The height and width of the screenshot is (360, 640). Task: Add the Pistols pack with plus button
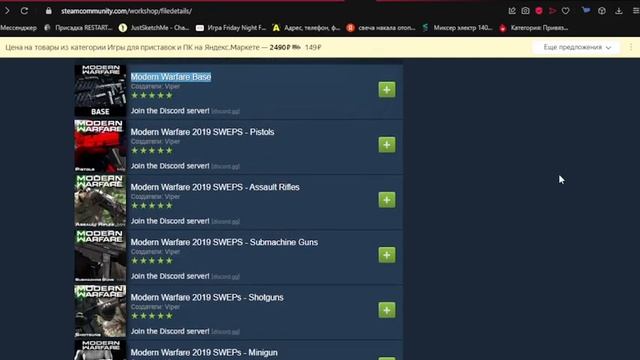click(387, 145)
